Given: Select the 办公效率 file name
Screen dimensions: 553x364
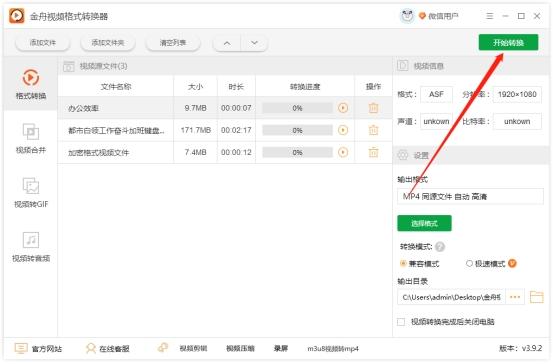Looking at the screenshot, I should point(83,108).
